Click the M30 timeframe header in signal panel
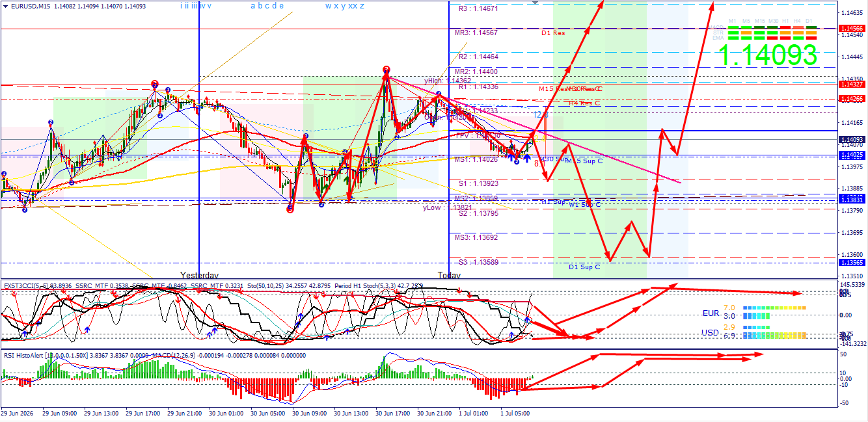 pos(772,21)
